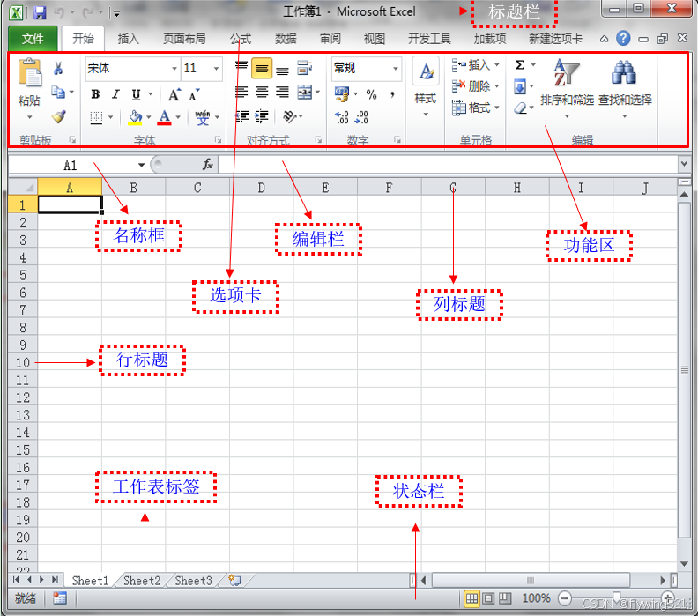698x616 pixels.
Task: Align text left in cell
Action: 241,93
